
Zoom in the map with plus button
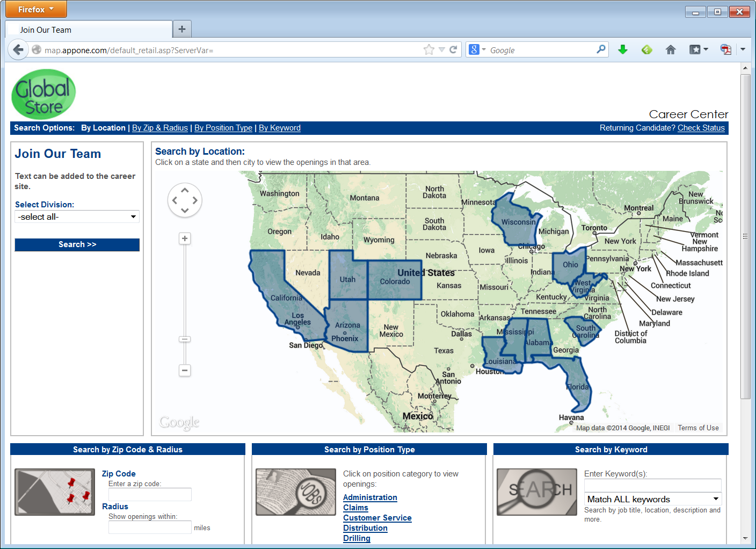tap(185, 239)
